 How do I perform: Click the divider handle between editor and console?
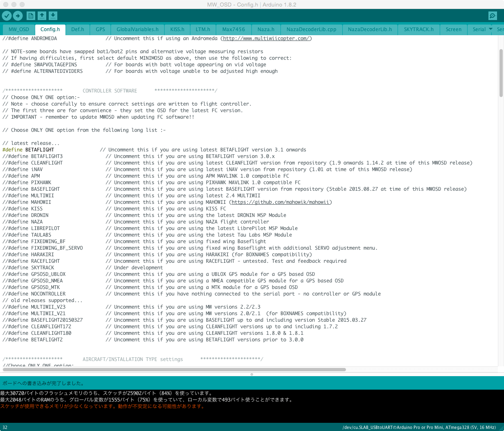[x=252, y=374]
